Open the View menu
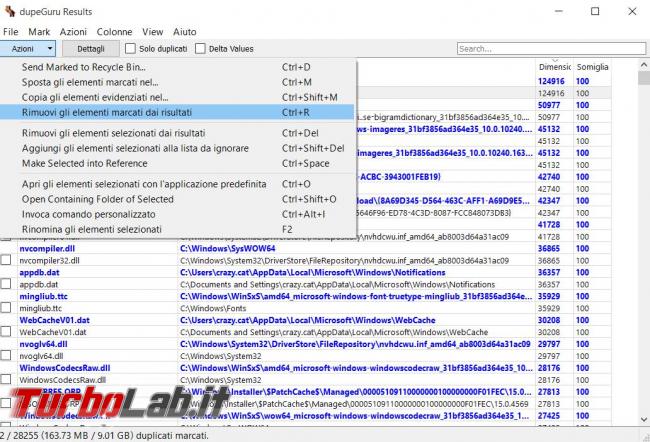Image resolution: width=650 pixels, height=442 pixels. [x=153, y=32]
